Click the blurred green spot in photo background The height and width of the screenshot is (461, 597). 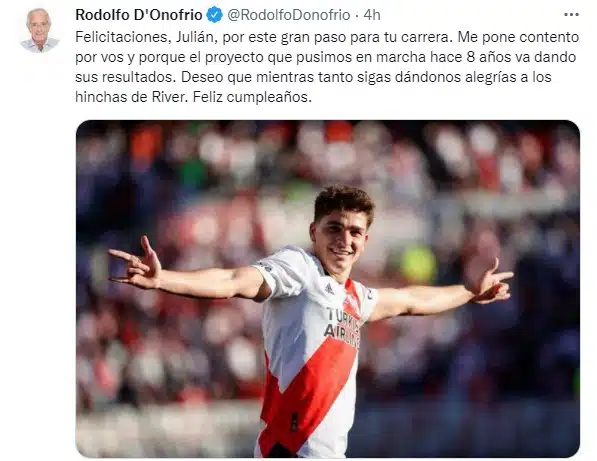point(418,265)
